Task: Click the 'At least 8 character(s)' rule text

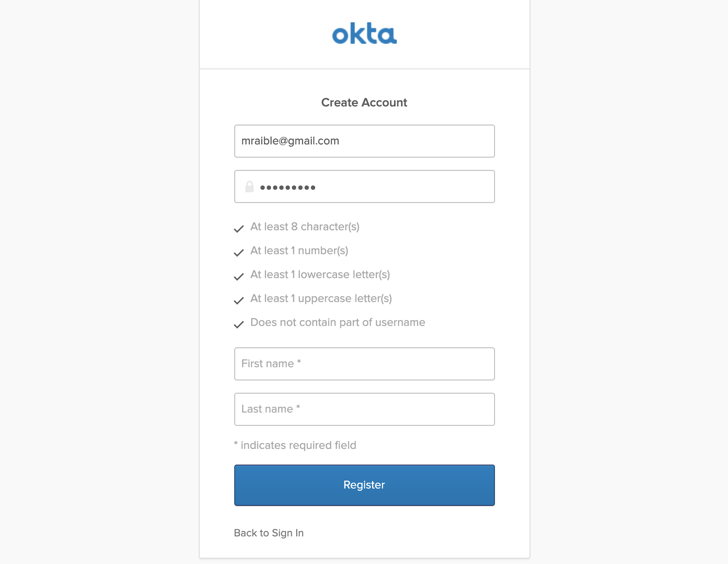Action: point(305,227)
